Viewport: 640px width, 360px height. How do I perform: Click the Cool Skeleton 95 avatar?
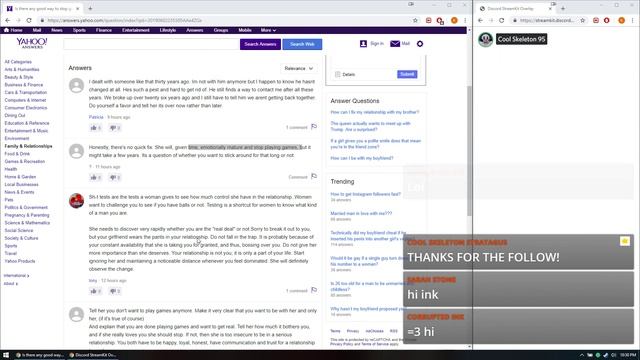pyautogui.click(x=485, y=39)
